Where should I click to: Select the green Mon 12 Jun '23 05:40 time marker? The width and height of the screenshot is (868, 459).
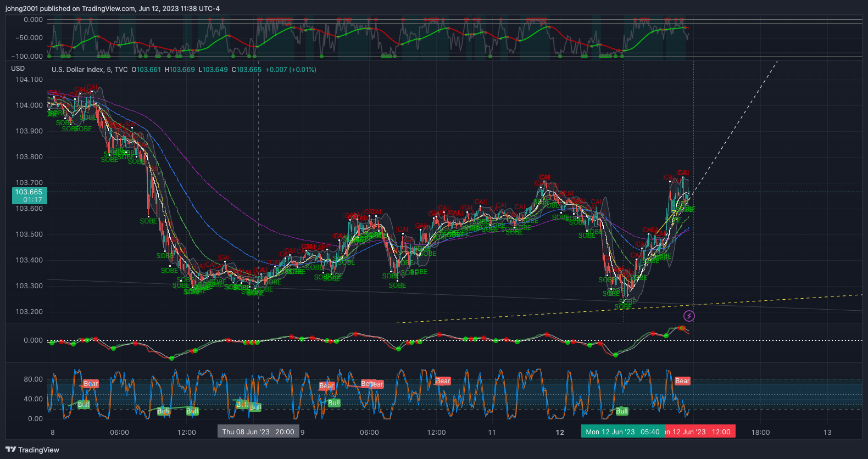pyautogui.click(x=622, y=432)
